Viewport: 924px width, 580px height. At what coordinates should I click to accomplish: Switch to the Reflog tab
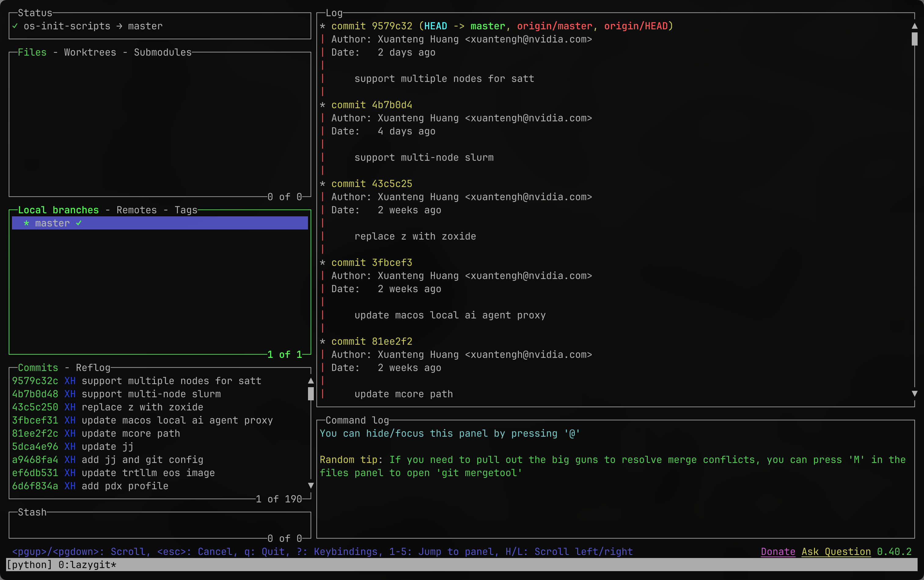click(93, 368)
